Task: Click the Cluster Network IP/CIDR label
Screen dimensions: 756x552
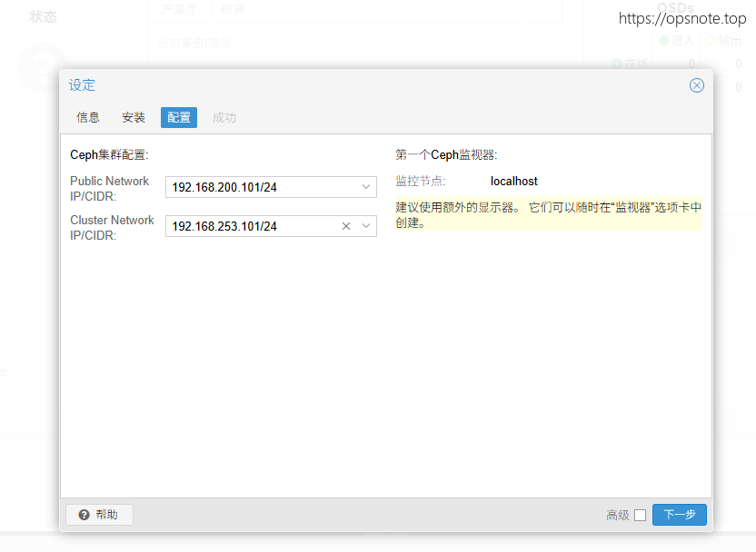Action: pyautogui.click(x=112, y=227)
